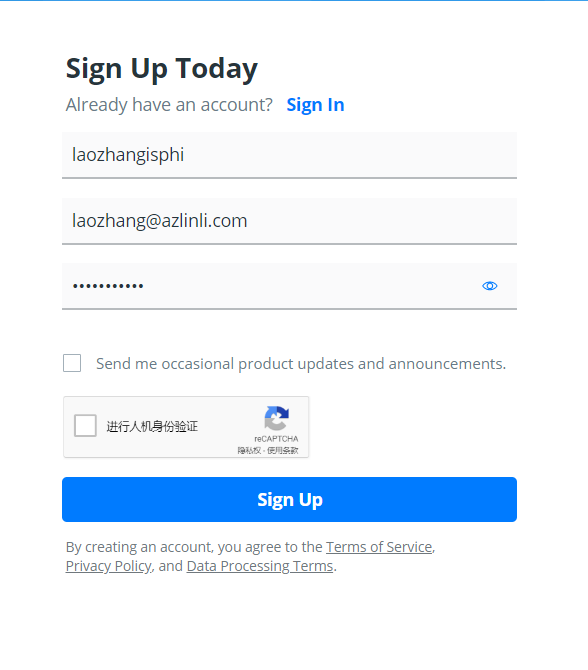
Task: Check the reCAPTCHA human verification box
Action: tap(85, 426)
